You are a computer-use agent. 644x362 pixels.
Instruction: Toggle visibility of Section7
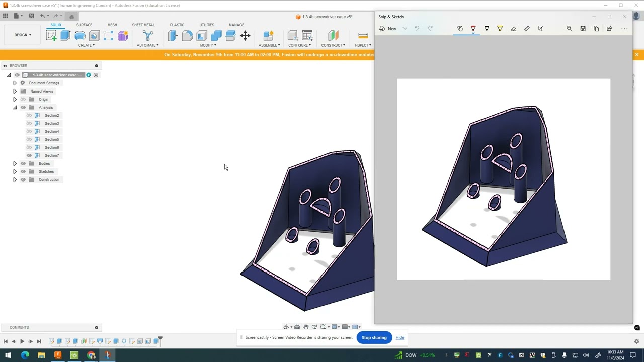(29, 155)
